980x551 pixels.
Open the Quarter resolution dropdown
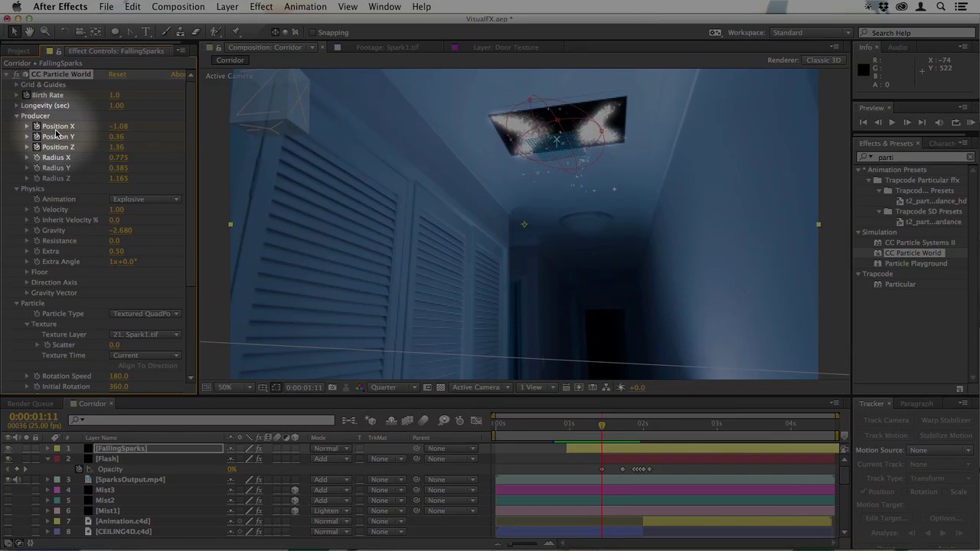(x=394, y=387)
